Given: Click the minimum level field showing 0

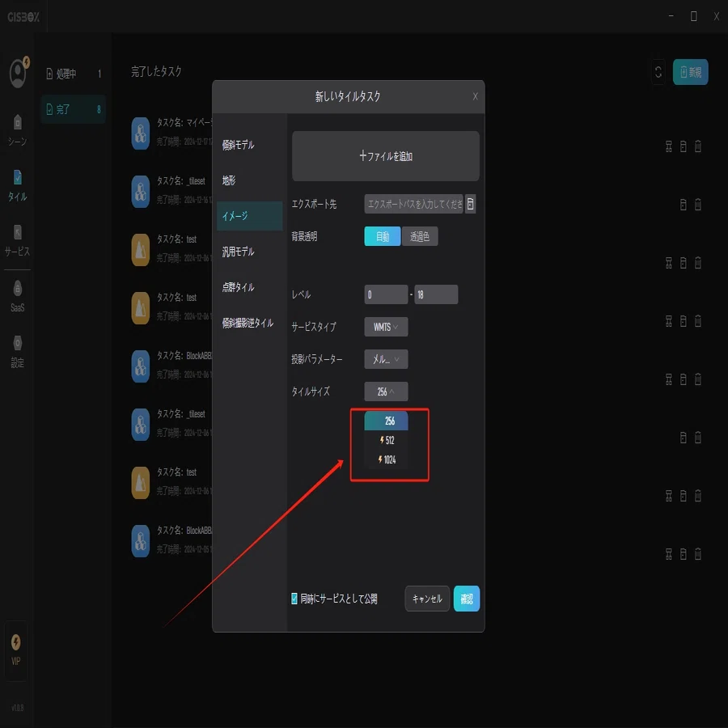Looking at the screenshot, I should [386, 294].
